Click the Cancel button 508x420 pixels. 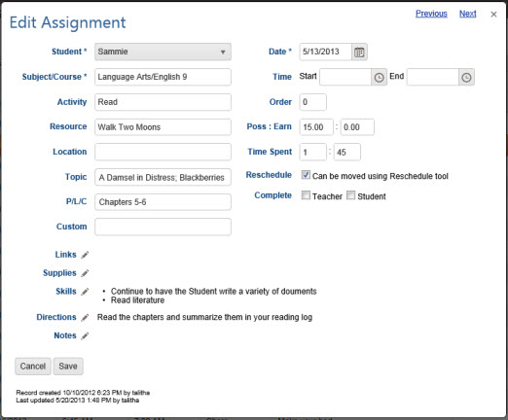click(33, 367)
